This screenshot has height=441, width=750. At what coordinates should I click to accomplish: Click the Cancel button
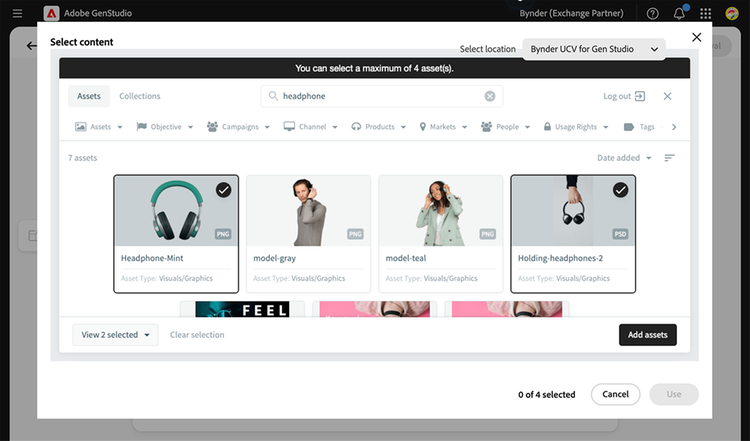[615, 394]
